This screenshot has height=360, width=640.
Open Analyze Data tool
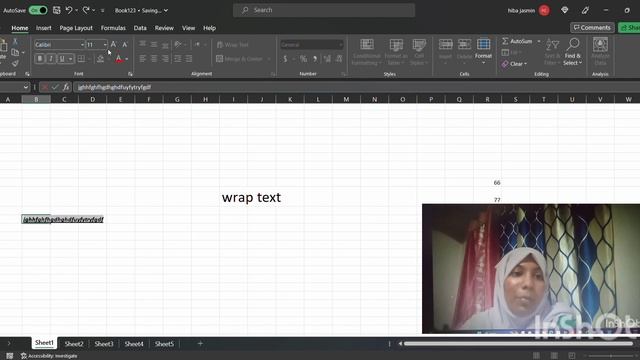(x=600, y=51)
